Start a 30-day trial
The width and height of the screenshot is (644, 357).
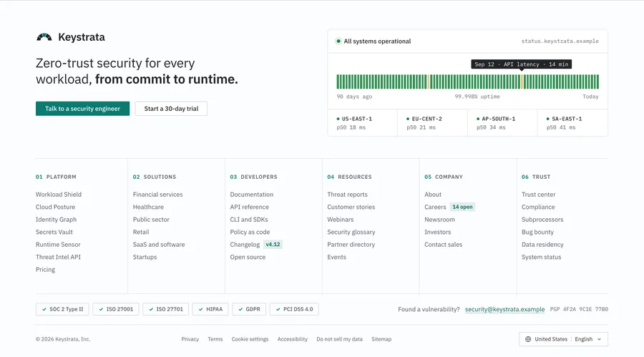[171, 109]
